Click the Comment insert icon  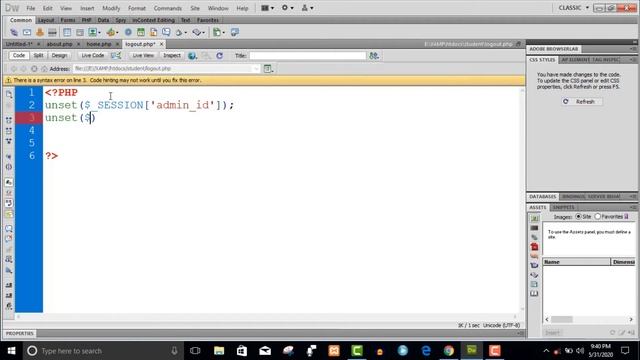click(166, 32)
